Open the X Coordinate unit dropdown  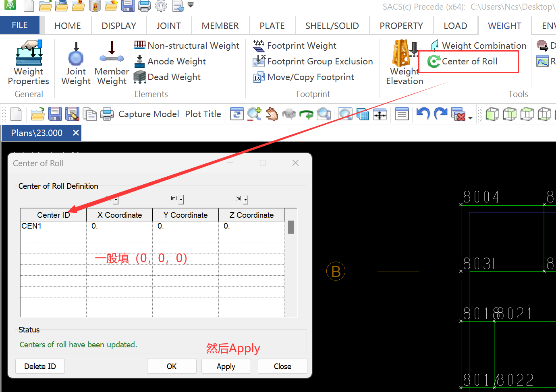(x=116, y=200)
